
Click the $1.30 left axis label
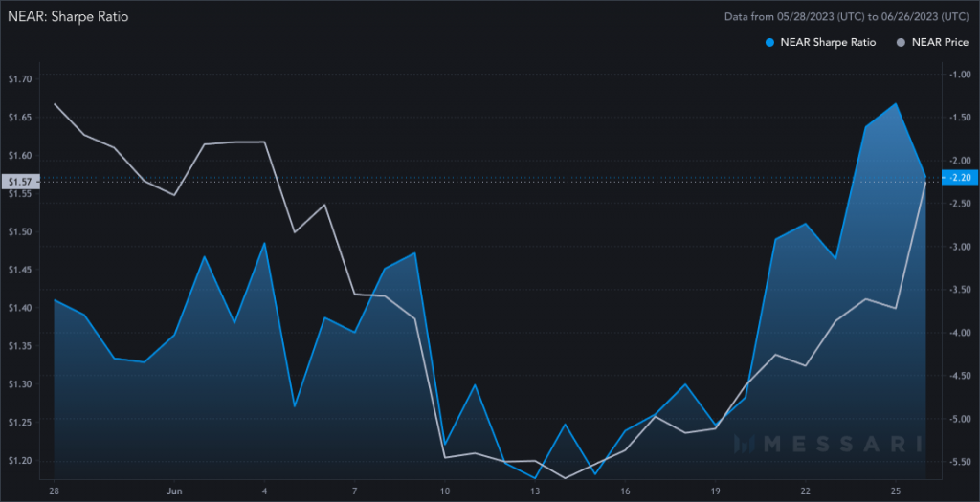pos(20,384)
